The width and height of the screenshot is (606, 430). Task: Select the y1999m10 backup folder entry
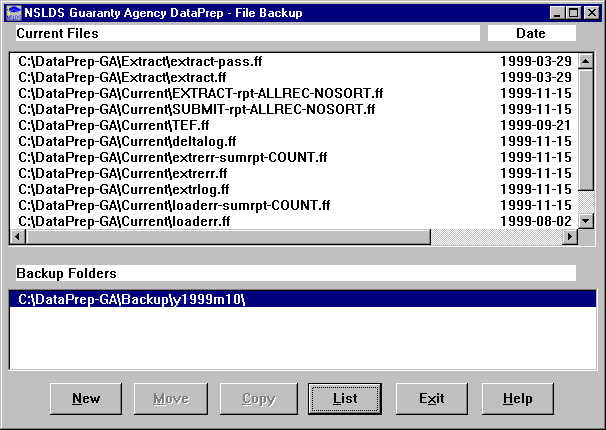(x=303, y=299)
